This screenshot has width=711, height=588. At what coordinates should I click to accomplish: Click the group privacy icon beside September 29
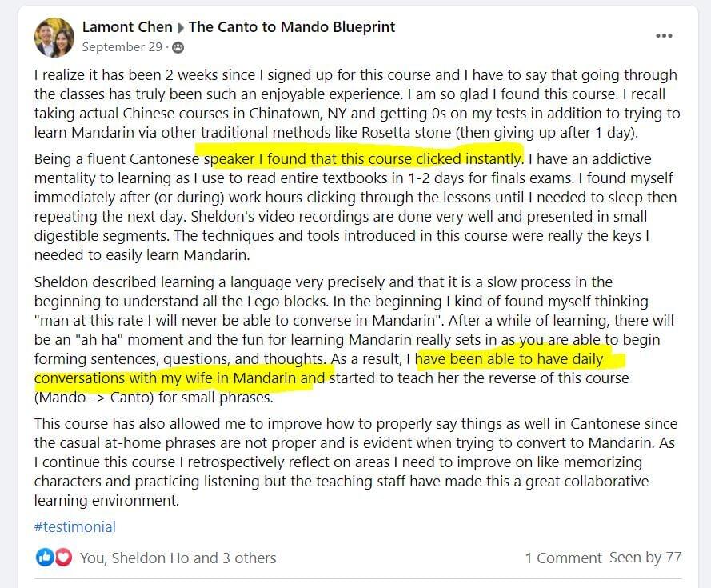pyautogui.click(x=178, y=47)
